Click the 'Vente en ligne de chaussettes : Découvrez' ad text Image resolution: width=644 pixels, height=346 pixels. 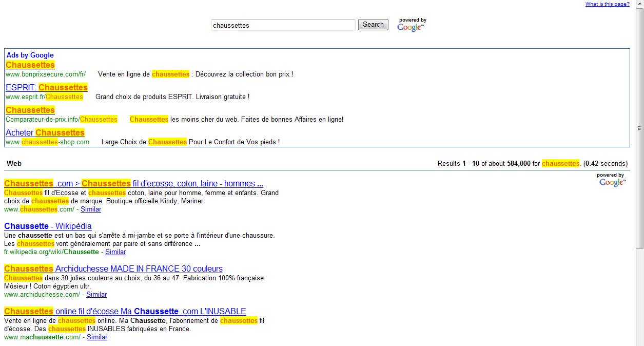pos(196,74)
